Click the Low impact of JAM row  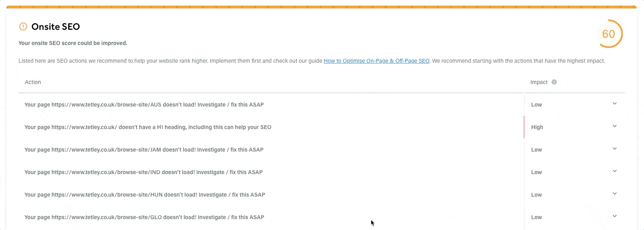[536, 150]
